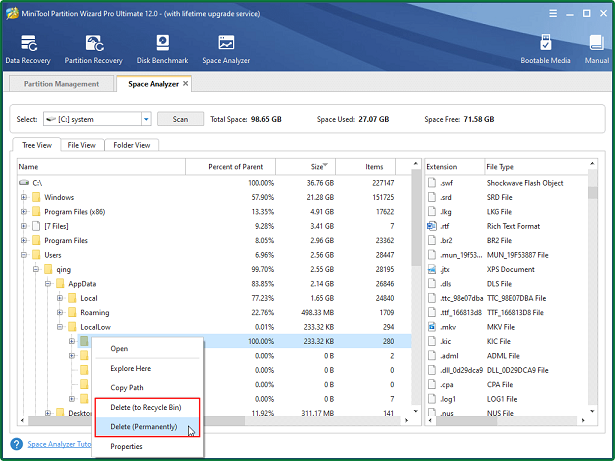615x461 pixels.
Task: Open the Space Analyzer Tutorial link
Action: pos(59,444)
